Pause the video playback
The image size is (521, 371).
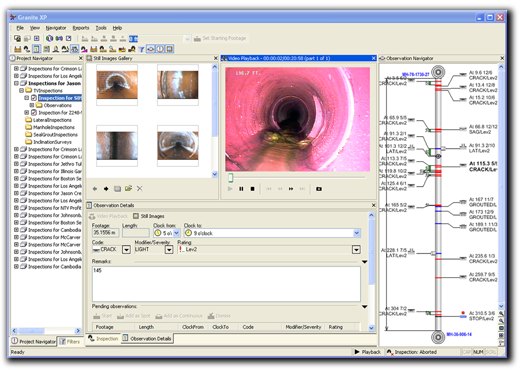(241, 189)
